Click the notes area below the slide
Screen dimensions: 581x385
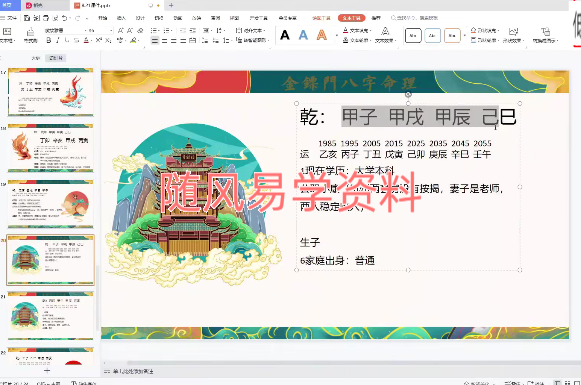pyautogui.click(x=133, y=371)
